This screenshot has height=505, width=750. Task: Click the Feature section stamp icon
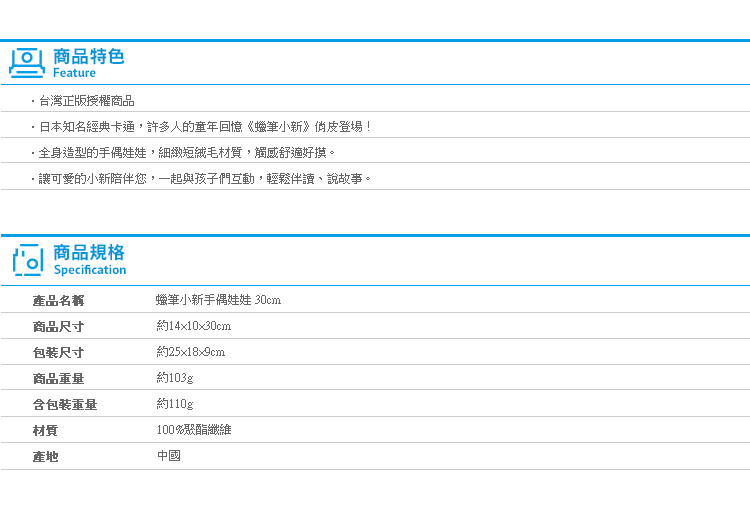point(27,63)
